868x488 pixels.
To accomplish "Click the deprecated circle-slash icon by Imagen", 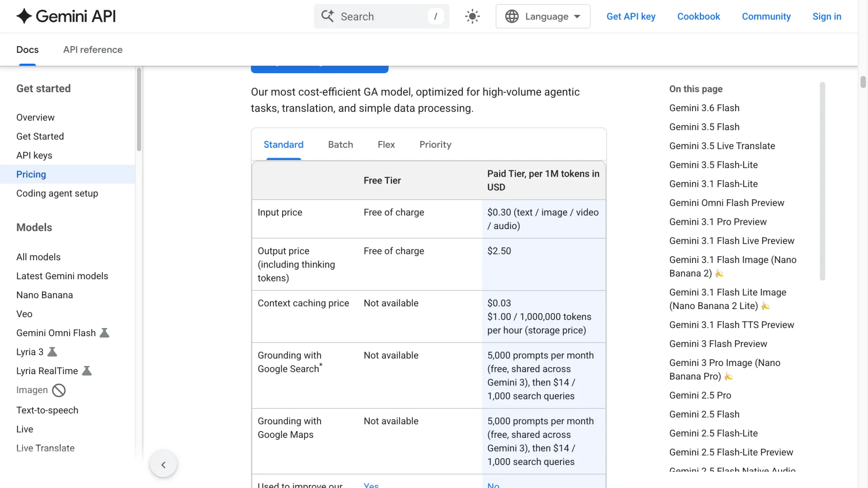I will pos(59,390).
